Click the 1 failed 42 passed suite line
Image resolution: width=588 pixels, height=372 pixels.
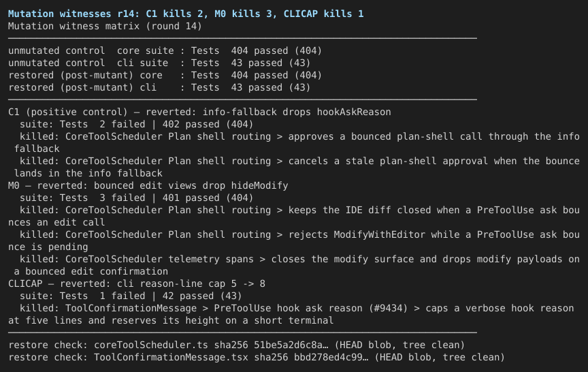coord(131,296)
